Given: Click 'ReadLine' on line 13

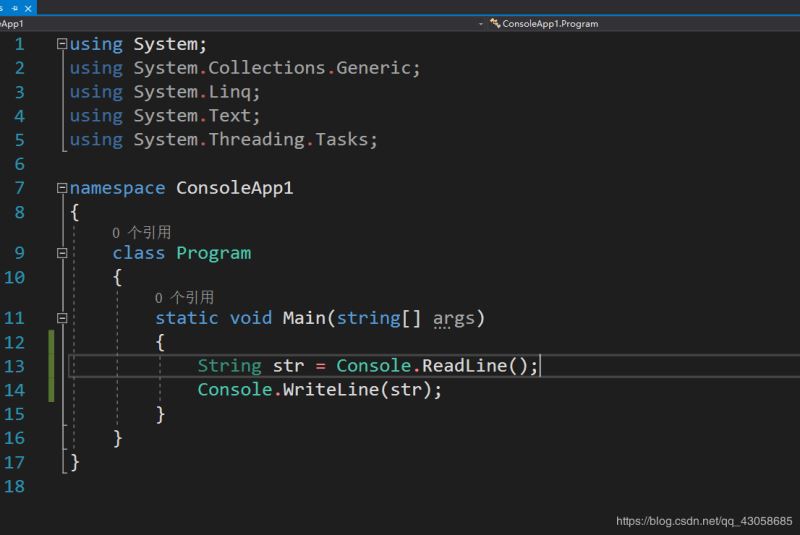Looking at the screenshot, I should [x=464, y=366].
